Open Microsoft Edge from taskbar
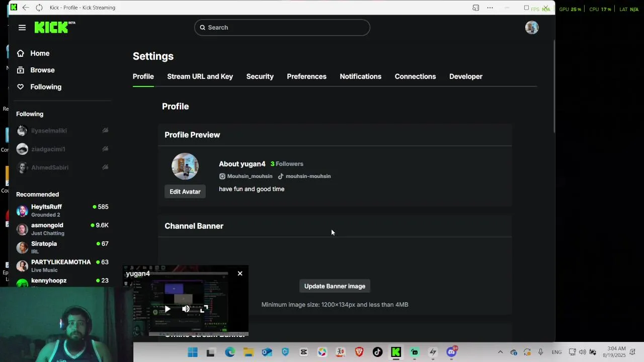 [230, 352]
